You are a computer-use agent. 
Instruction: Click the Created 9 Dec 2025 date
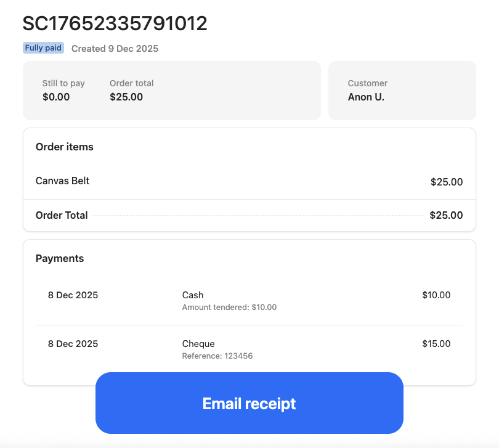115,48
